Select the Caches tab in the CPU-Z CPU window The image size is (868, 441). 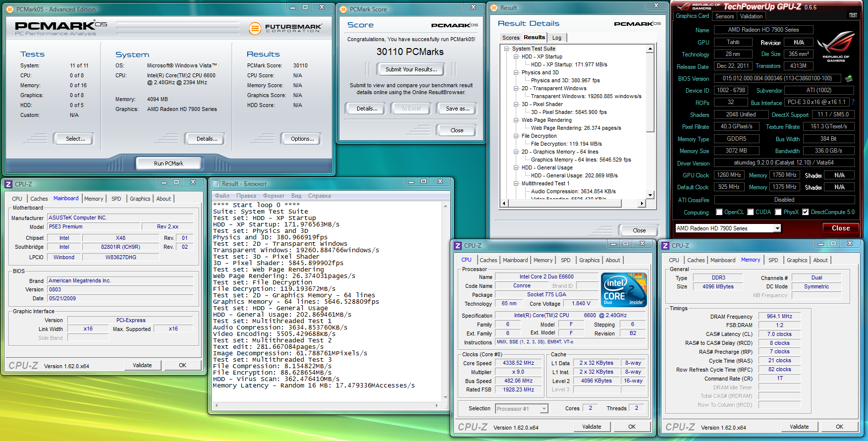coord(488,260)
